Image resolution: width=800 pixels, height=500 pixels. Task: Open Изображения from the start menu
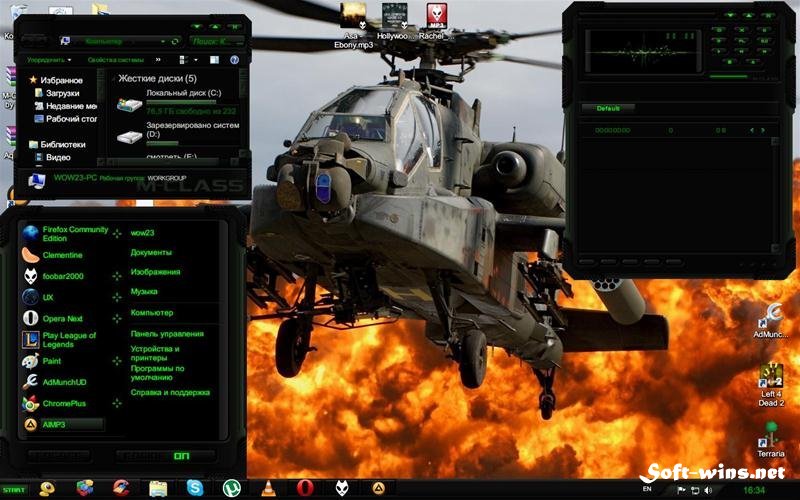(155, 272)
